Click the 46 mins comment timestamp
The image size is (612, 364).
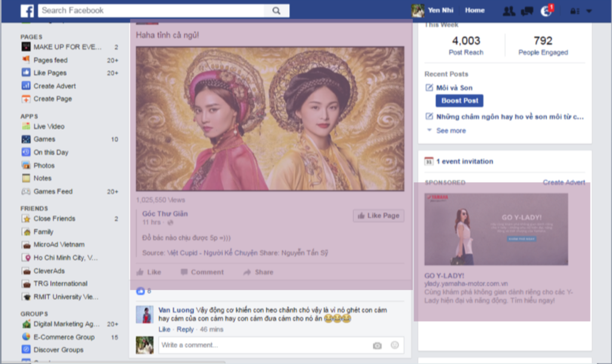pos(212,330)
